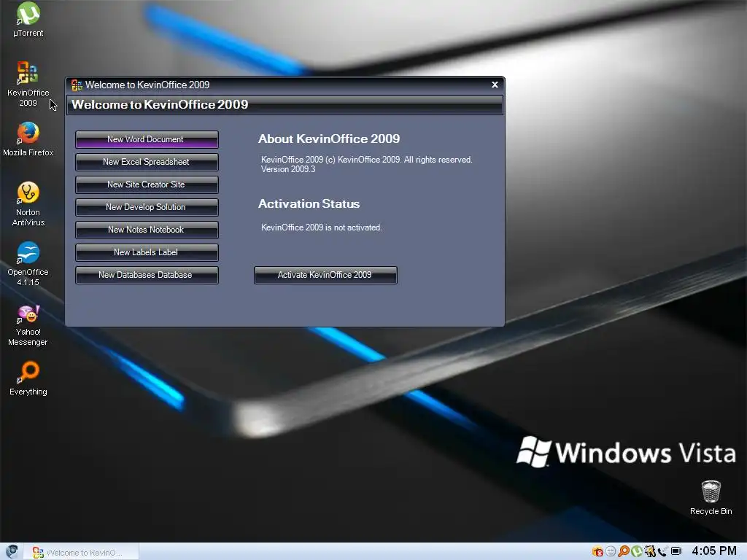Click the New Notes Notebook button
Viewport: 747px width, 560px height.
point(147,230)
